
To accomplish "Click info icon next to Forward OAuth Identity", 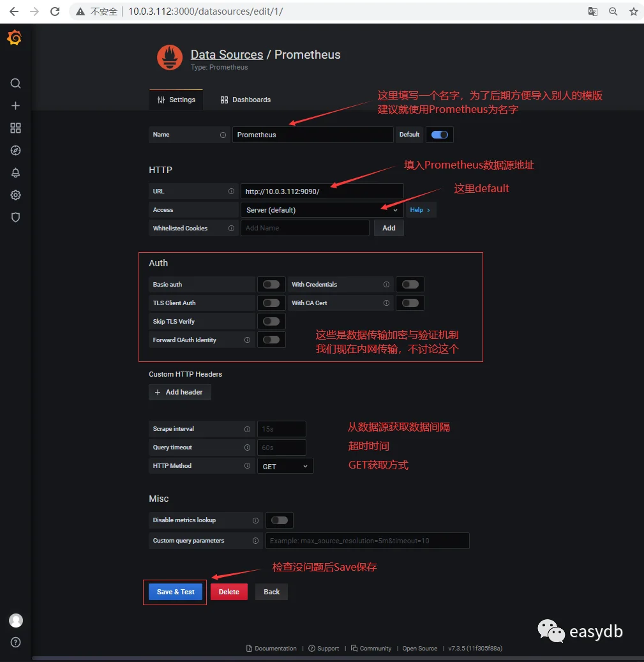I will [247, 340].
